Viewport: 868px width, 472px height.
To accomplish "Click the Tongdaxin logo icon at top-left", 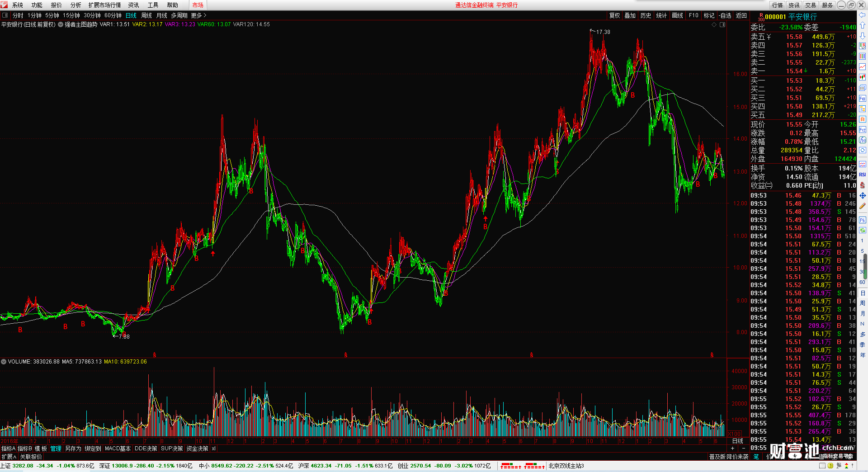I will [4, 5].
